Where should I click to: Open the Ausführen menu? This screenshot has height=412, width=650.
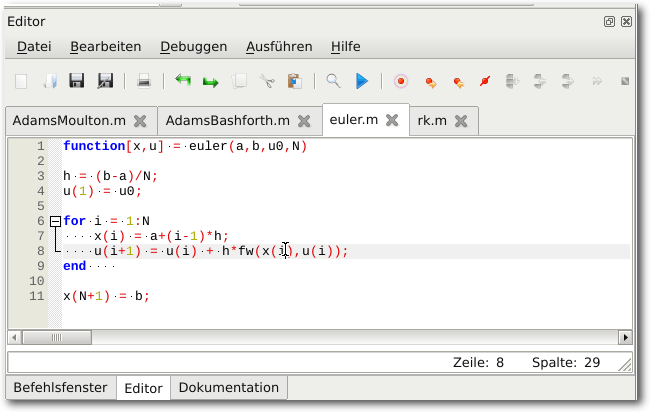(279, 46)
